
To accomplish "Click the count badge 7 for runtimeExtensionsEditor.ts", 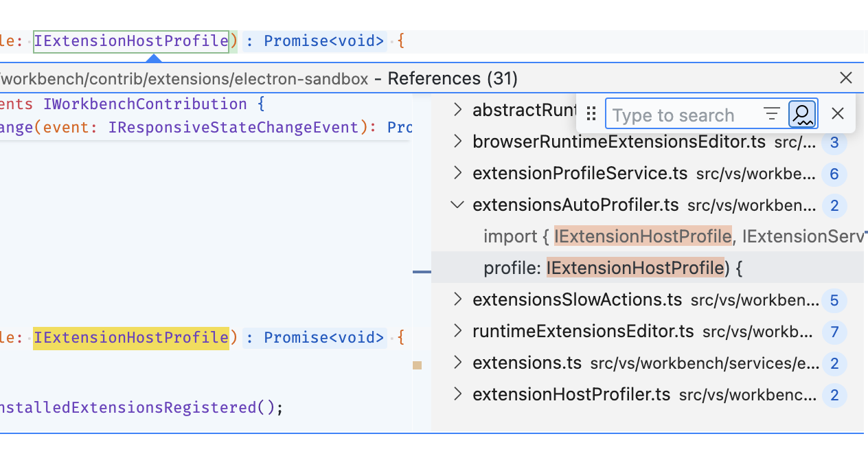I will coord(834,332).
